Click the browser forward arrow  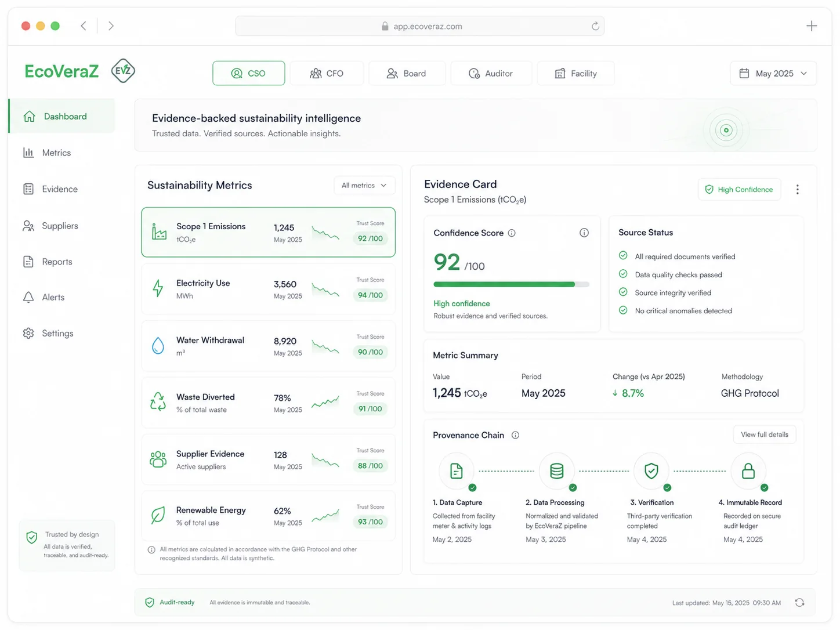(111, 26)
